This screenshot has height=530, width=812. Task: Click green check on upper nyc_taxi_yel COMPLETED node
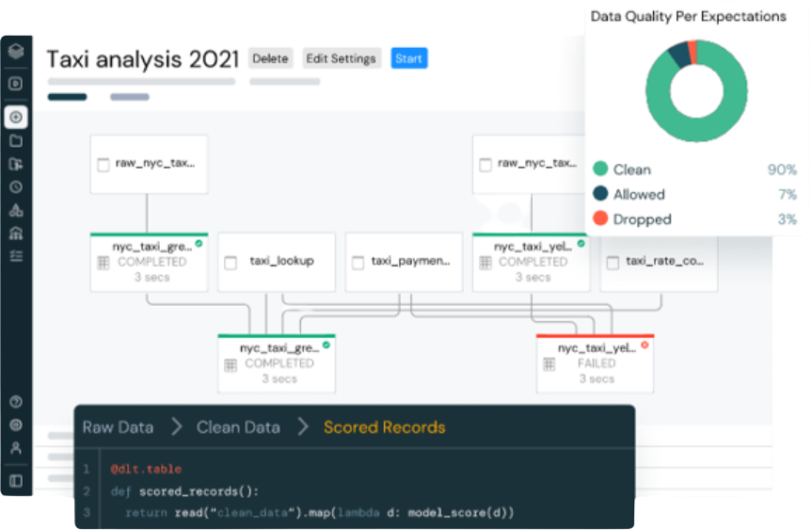coord(581,244)
